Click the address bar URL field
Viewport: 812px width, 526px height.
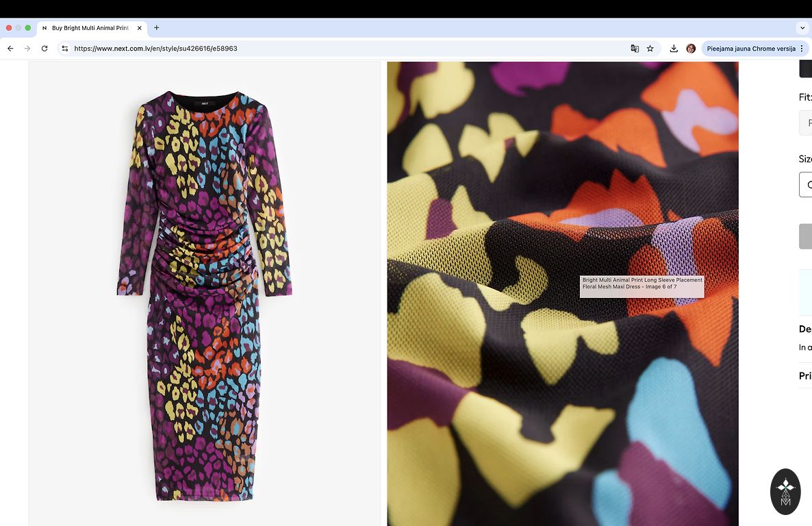[342, 49]
